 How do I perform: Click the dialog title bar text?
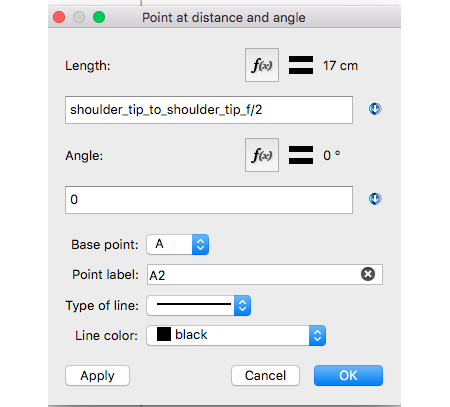(224, 18)
